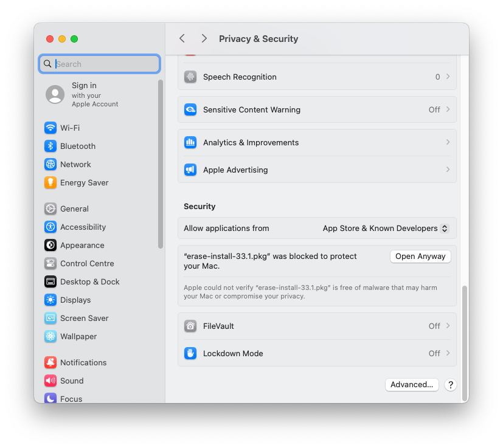Expand Sensitive Content Warning chevron
Image resolution: width=503 pixels, height=448 pixels.
(x=448, y=109)
